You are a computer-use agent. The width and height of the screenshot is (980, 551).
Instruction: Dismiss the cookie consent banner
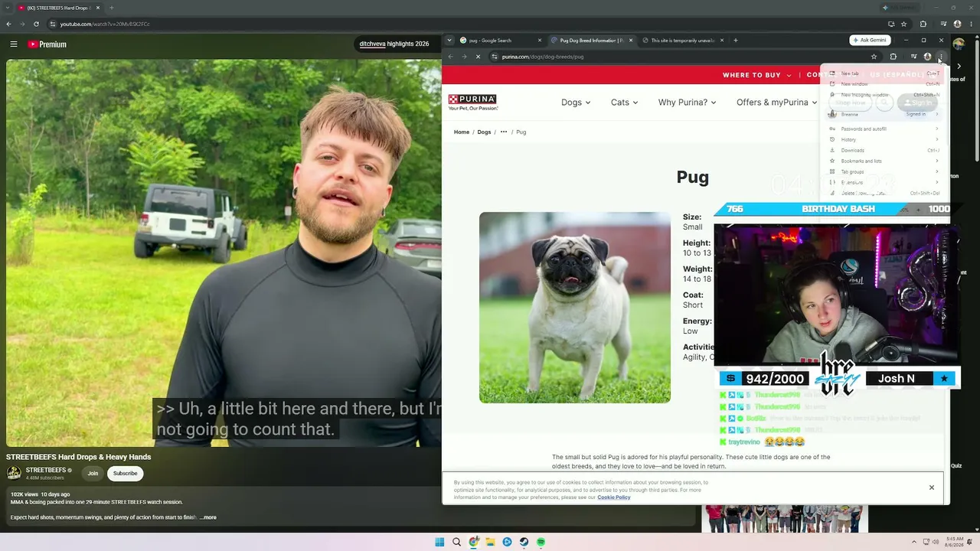tap(932, 487)
